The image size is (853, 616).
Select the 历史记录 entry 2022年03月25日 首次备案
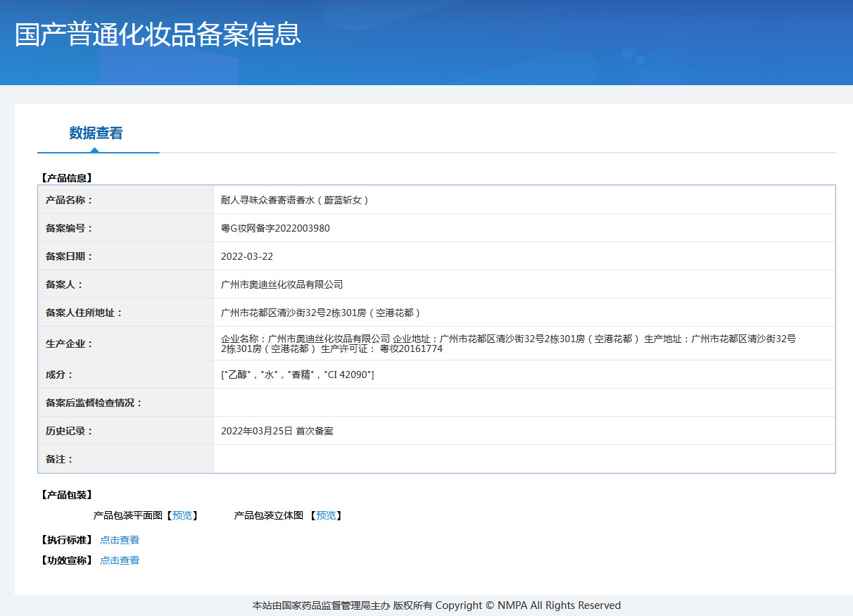point(277,430)
